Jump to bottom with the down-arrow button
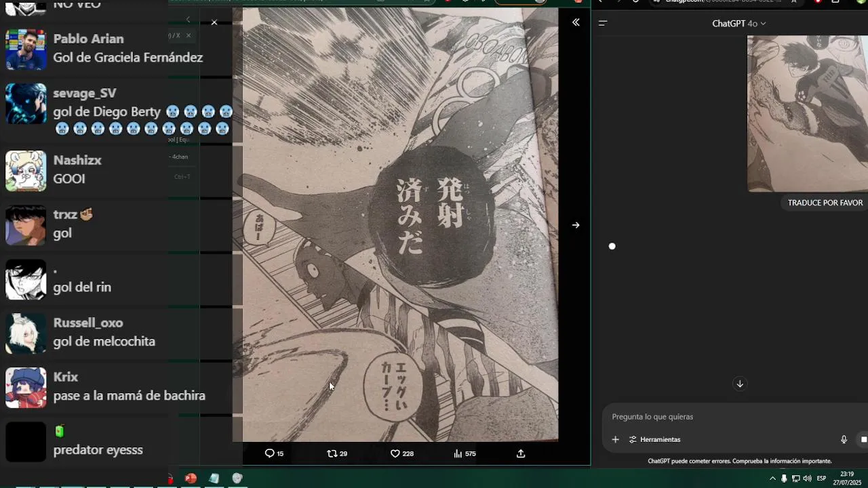This screenshot has height=488, width=868. click(740, 384)
